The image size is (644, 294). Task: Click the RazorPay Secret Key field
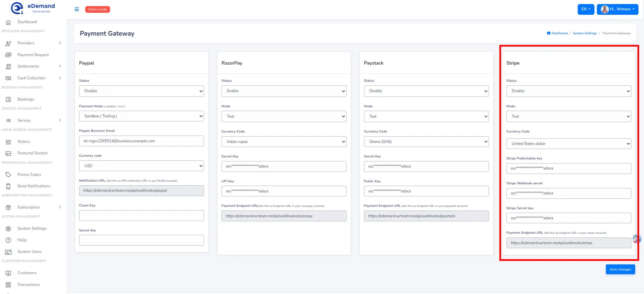pyautogui.click(x=284, y=167)
